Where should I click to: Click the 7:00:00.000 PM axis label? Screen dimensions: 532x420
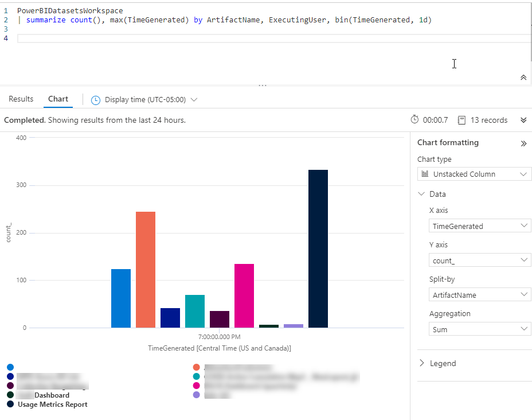[219, 337]
